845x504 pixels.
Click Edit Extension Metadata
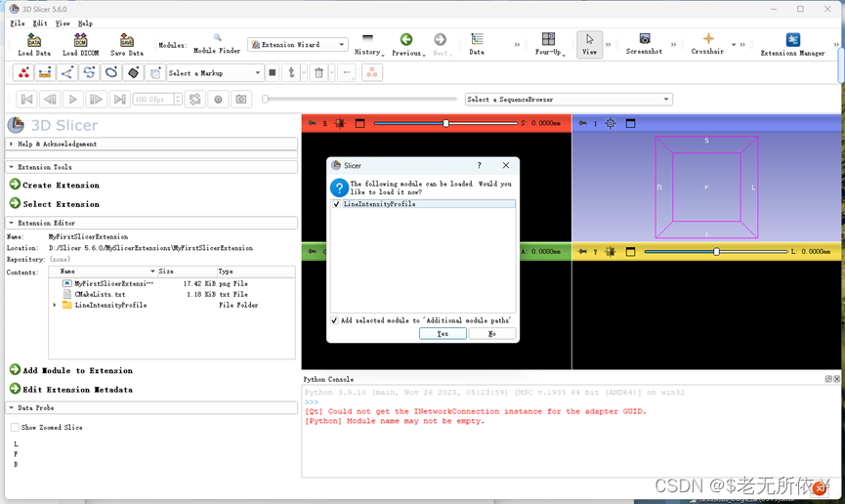71,389
